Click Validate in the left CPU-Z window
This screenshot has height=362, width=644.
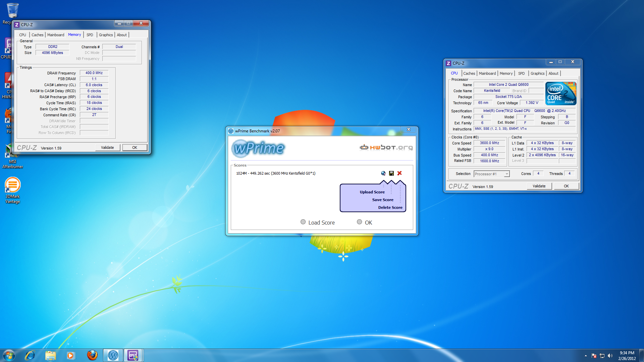(107, 147)
